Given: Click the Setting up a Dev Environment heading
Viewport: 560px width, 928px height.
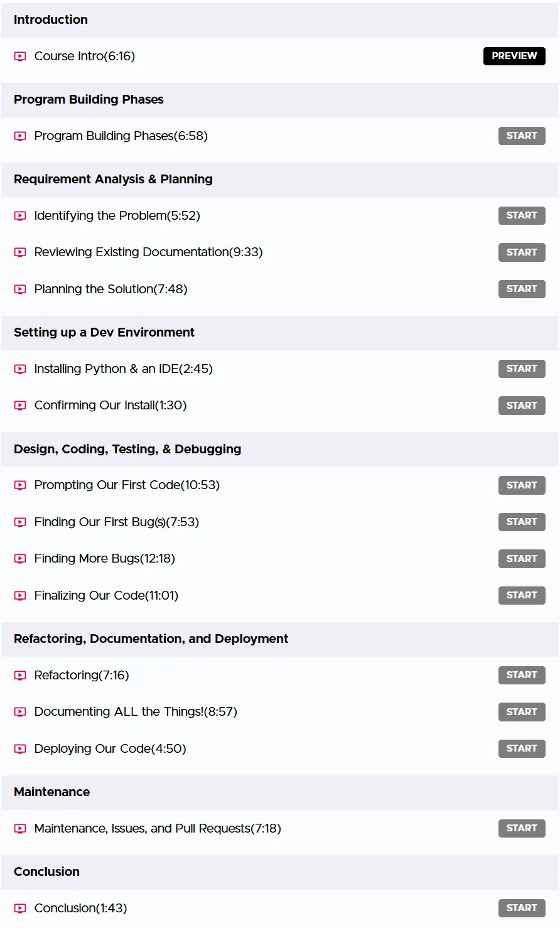Looking at the screenshot, I should point(104,333).
